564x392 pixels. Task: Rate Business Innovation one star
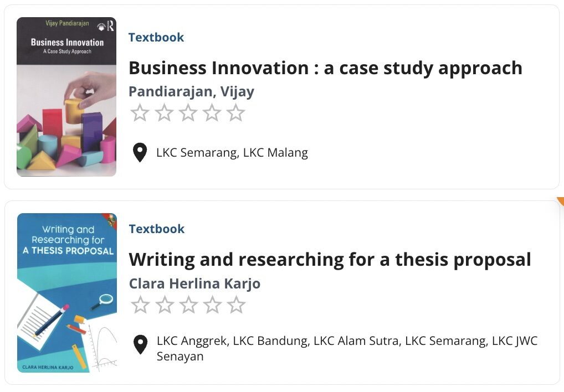pyautogui.click(x=140, y=113)
